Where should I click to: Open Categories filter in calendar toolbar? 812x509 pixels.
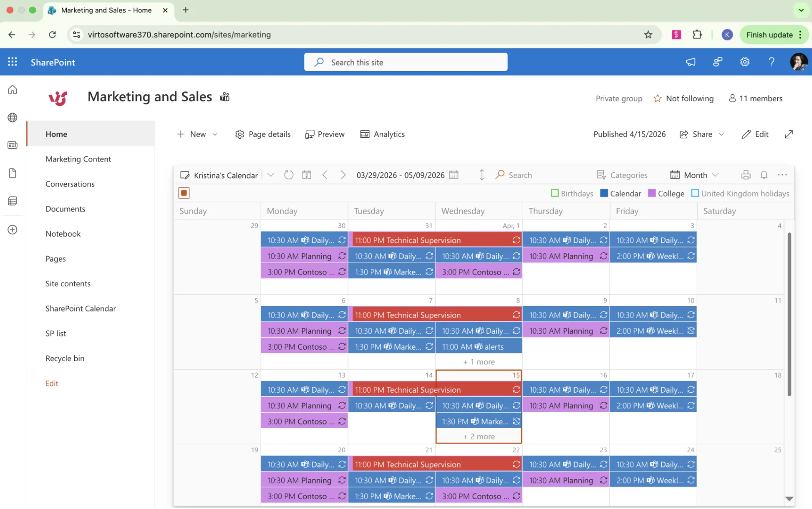click(622, 175)
